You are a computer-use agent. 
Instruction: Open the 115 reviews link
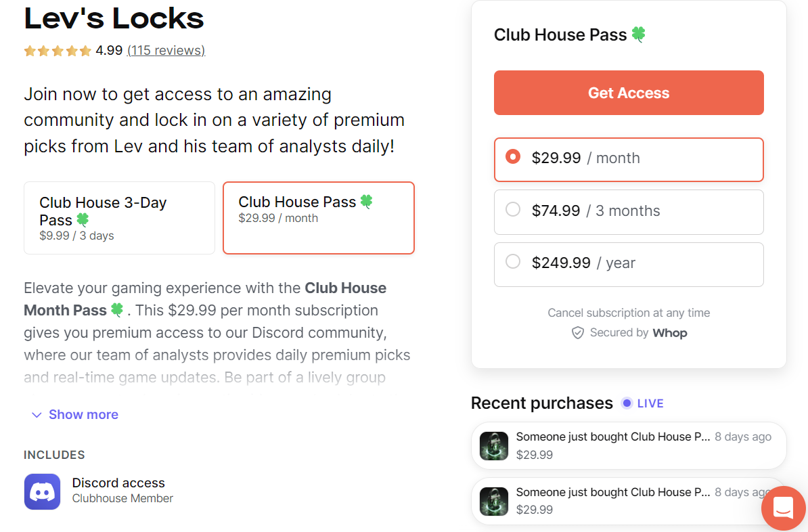pos(166,50)
